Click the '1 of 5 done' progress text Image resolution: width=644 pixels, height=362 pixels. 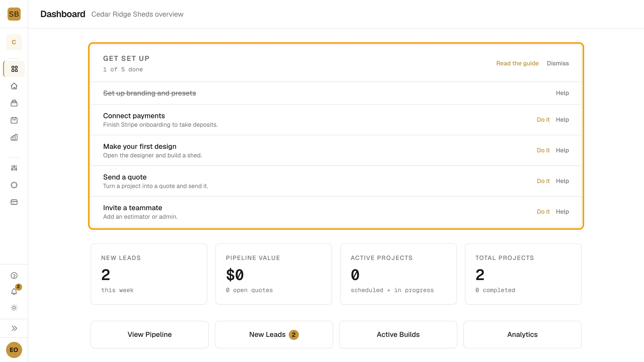click(x=123, y=69)
